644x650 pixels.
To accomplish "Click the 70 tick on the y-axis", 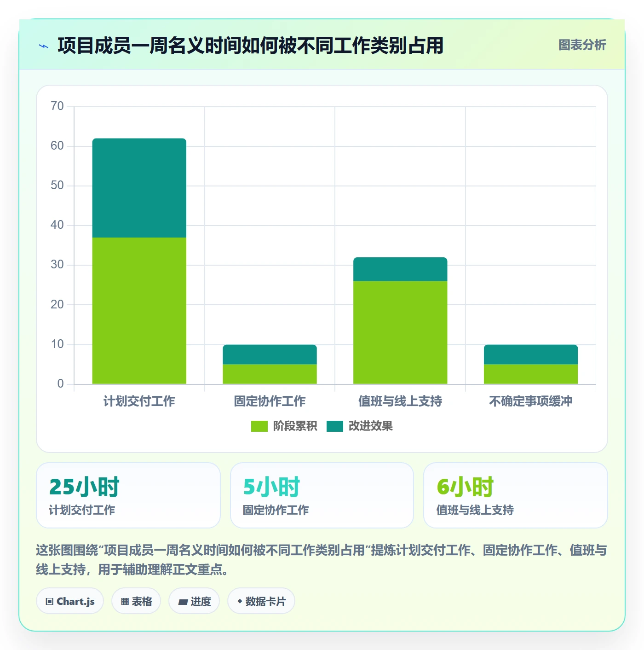I will click(57, 106).
